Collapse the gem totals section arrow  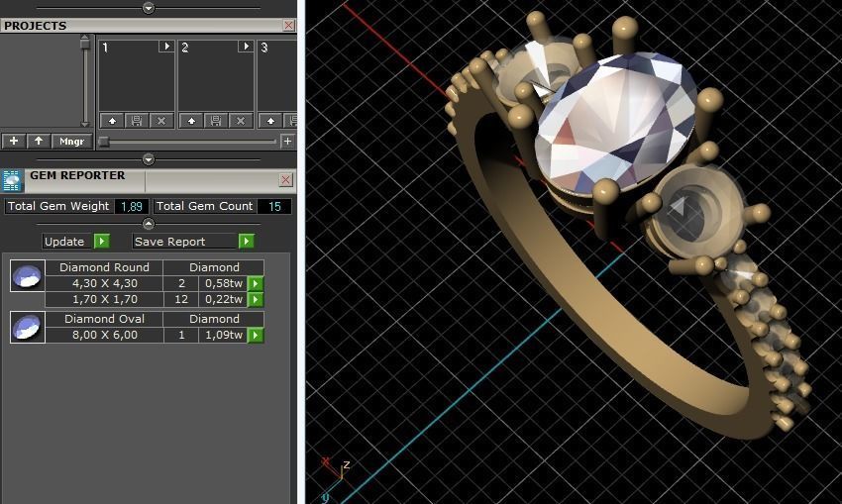coord(149,223)
